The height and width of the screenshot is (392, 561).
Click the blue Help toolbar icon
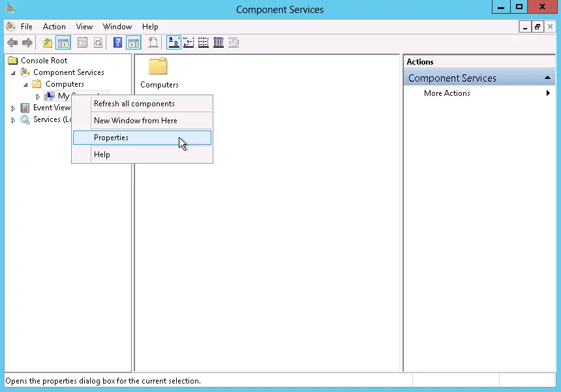(x=117, y=43)
